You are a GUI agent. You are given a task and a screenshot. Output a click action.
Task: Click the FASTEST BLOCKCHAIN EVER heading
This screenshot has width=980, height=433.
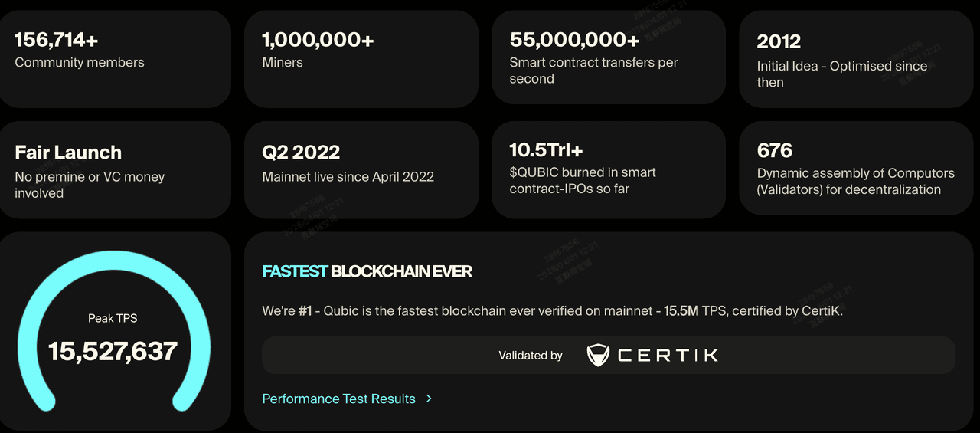click(367, 271)
